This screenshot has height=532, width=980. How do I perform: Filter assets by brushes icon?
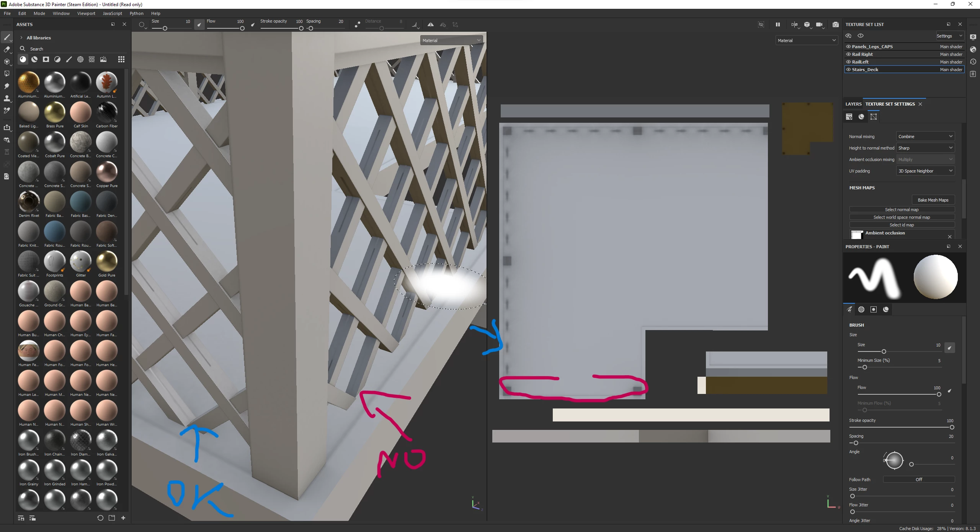click(x=69, y=59)
